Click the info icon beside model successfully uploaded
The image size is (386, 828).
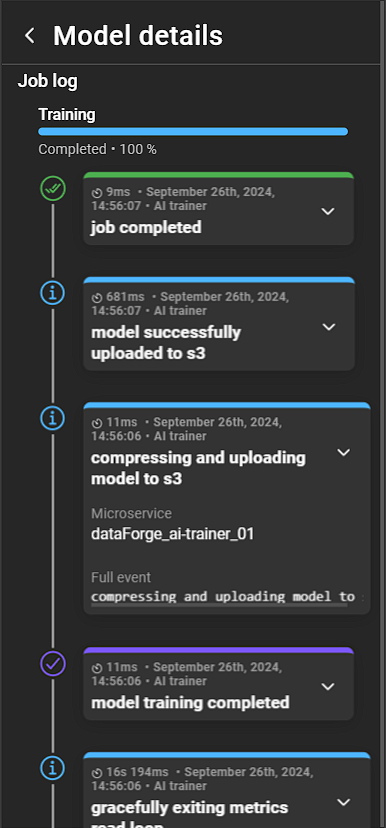(53, 293)
